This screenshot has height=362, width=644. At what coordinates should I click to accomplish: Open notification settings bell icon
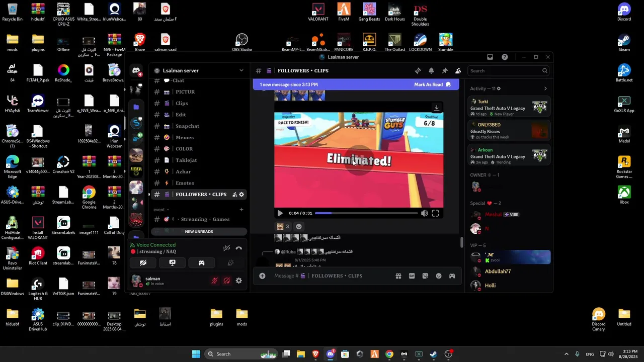tap(431, 70)
